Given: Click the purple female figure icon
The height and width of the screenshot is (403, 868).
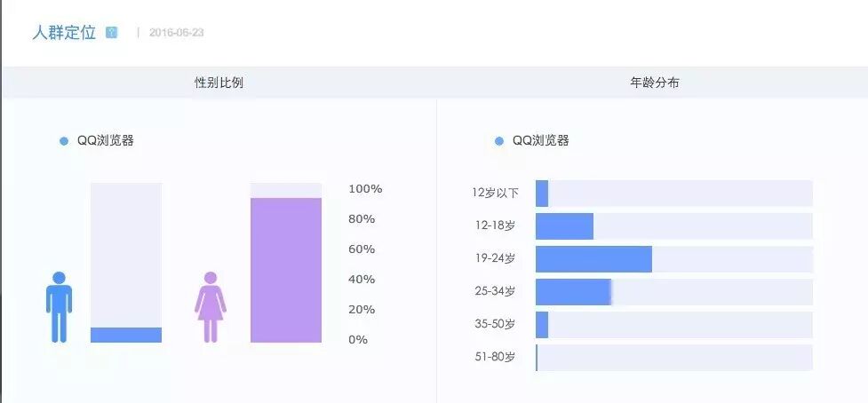Looking at the screenshot, I should click(x=211, y=307).
